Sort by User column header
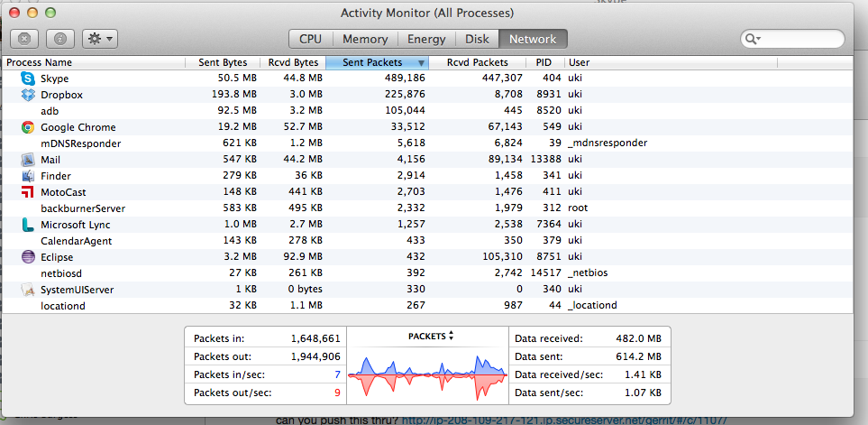The width and height of the screenshot is (868, 425). [671, 62]
